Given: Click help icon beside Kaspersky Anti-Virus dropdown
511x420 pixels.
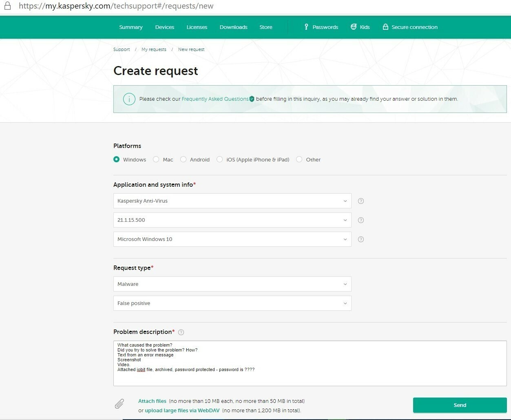Looking at the screenshot, I should (x=361, y=201).
